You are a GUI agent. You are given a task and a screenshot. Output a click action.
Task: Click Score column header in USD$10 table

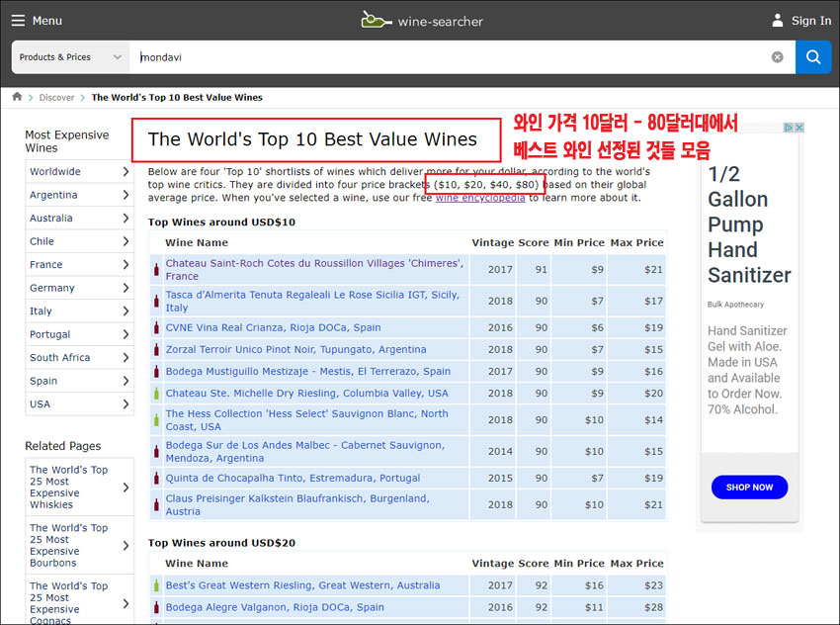click(x=533, y=242)
